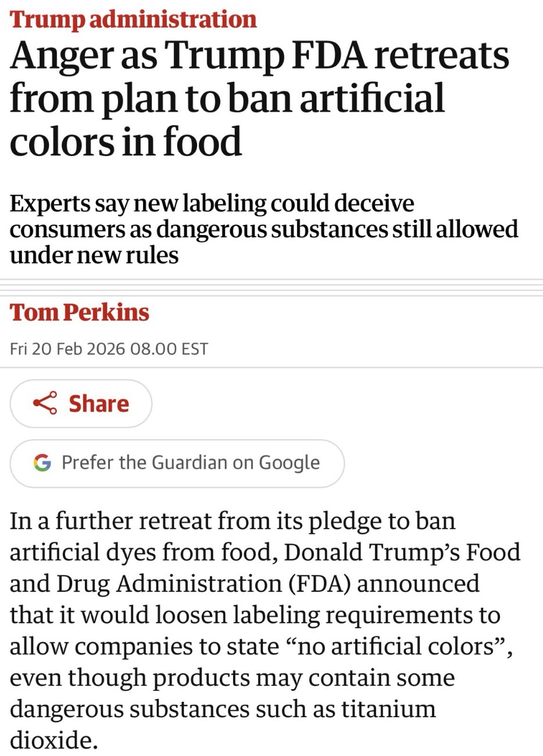Click the Google "G" logo icon
This screenshot has width=543, height=756.
[x=42, y=463]
